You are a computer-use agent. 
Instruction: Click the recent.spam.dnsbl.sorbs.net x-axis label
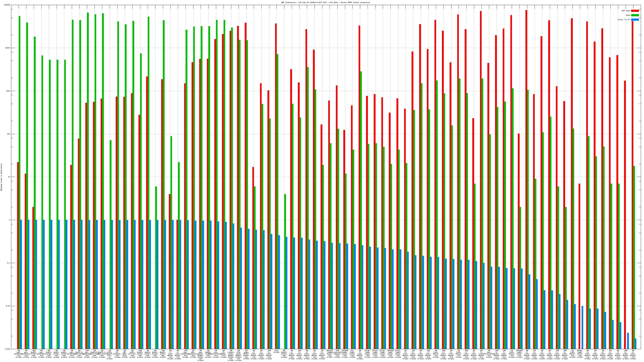point(231,356)
